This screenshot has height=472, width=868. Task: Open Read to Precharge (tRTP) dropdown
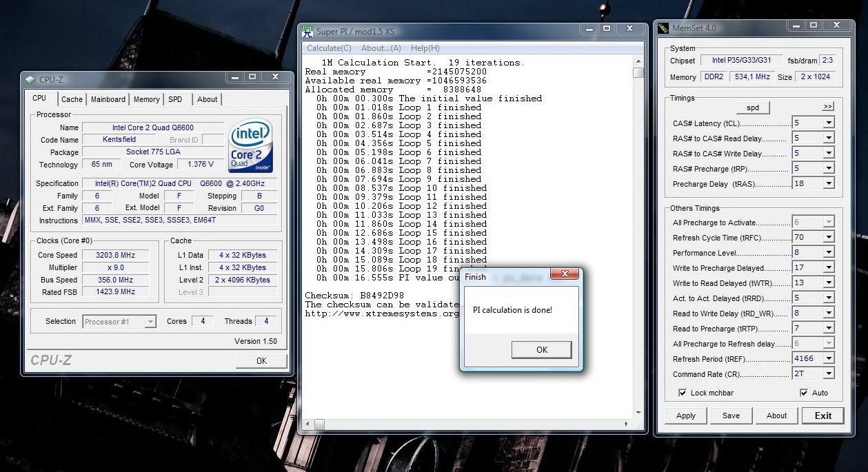pos(829,328)
